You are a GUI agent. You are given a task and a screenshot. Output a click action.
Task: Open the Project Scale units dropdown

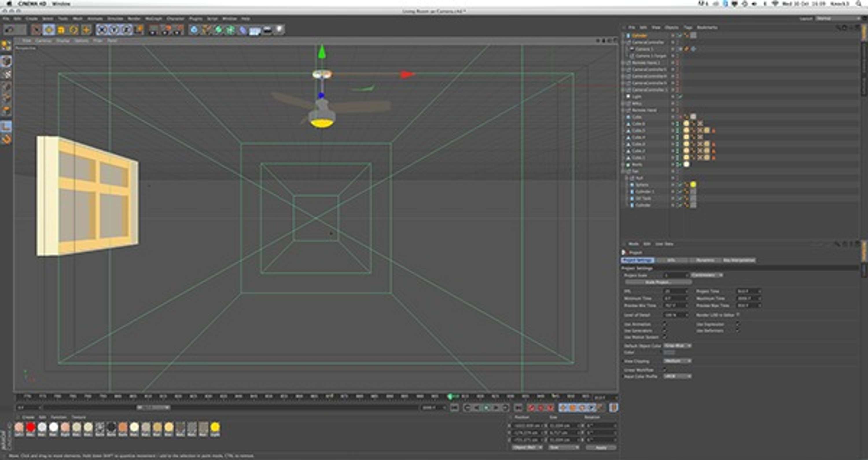(x=707, y=275)
